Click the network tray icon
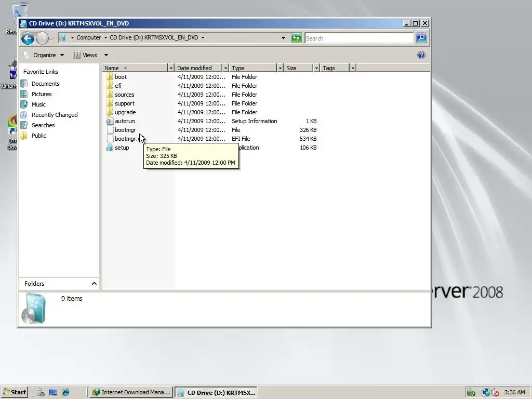Image resolution: width=532 pixels, height=399 pixels. coord(486,393)
